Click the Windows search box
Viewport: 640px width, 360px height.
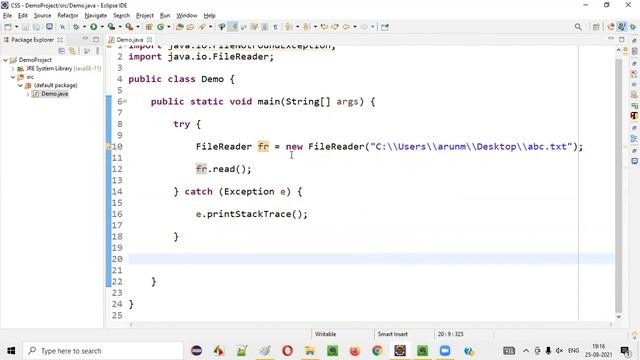click(x=103, y=351)
